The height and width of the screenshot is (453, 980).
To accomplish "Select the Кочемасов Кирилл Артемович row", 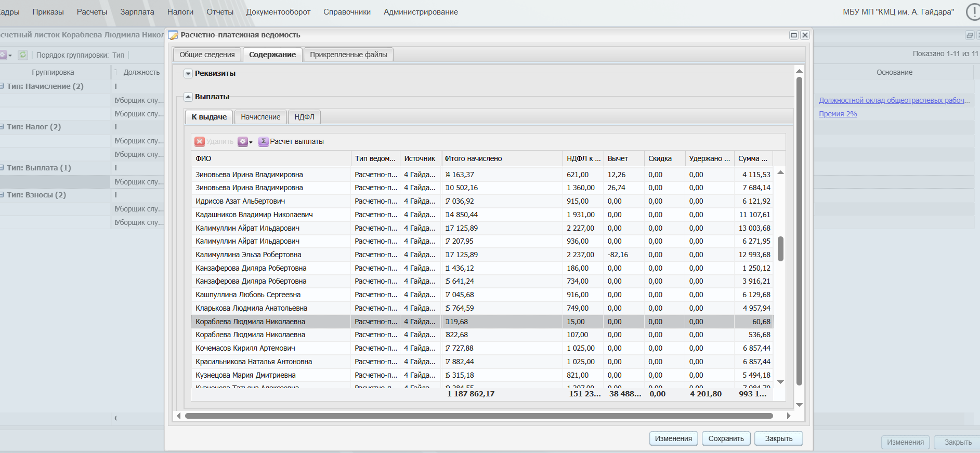I will tap(245, 348).
